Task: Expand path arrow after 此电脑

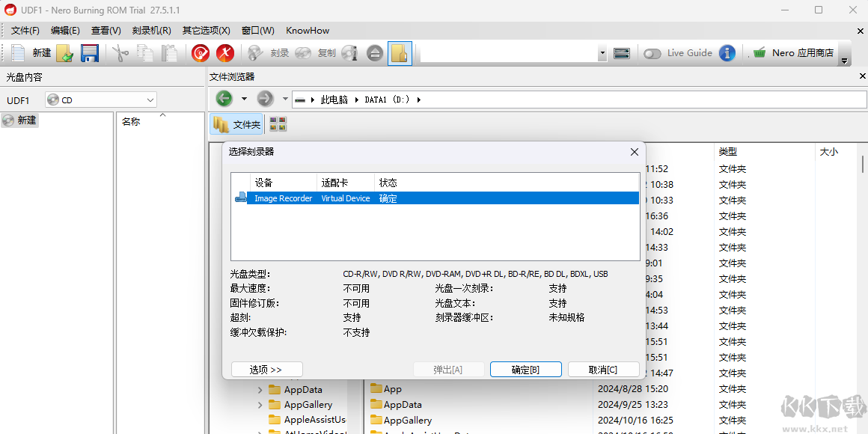Action: pyautogui.click(x=357, y=100)
